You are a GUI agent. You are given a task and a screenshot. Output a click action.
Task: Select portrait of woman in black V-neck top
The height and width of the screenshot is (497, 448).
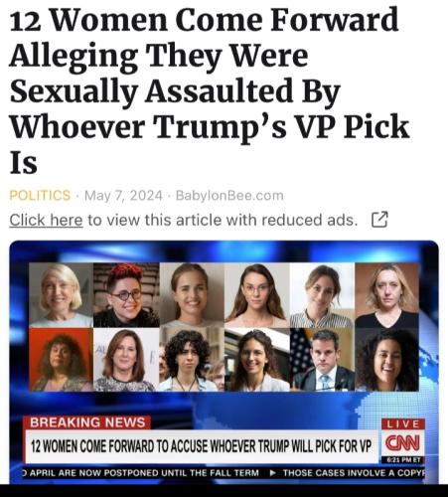(386, 295)
